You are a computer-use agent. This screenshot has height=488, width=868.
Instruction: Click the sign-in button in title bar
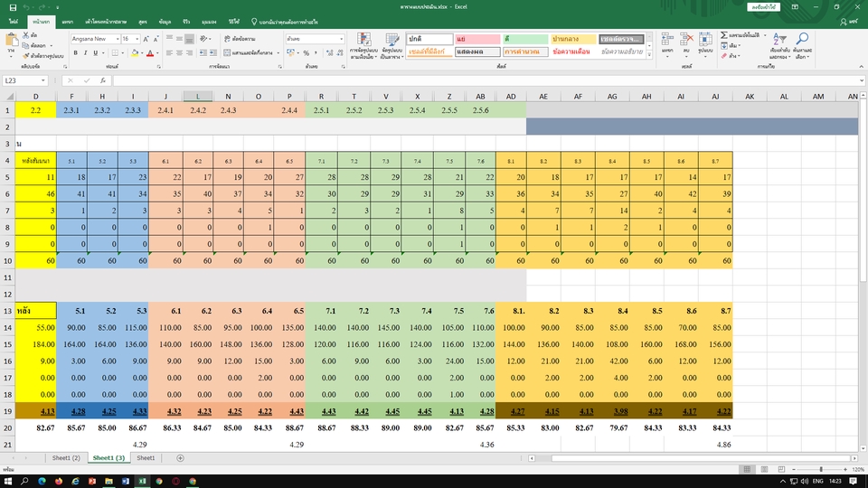pyautogui.click(x=763, y=7)
